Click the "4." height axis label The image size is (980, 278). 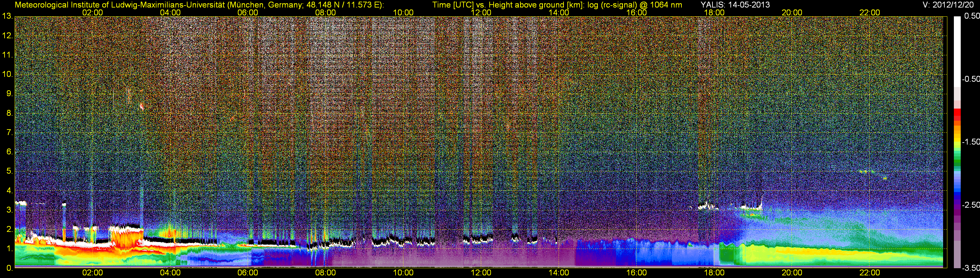(x=9, y=191)
